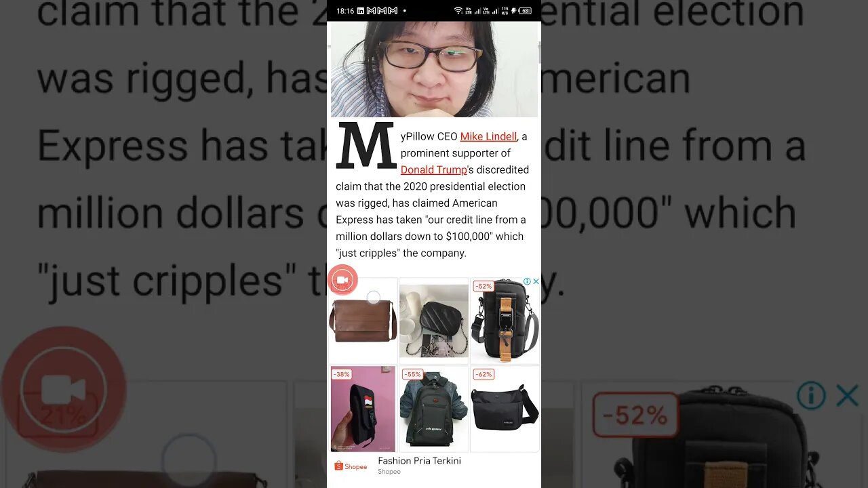Screen dimensions: 868x488
Task: Tap the page scrollbar at right edge
Action: (539, 52)
